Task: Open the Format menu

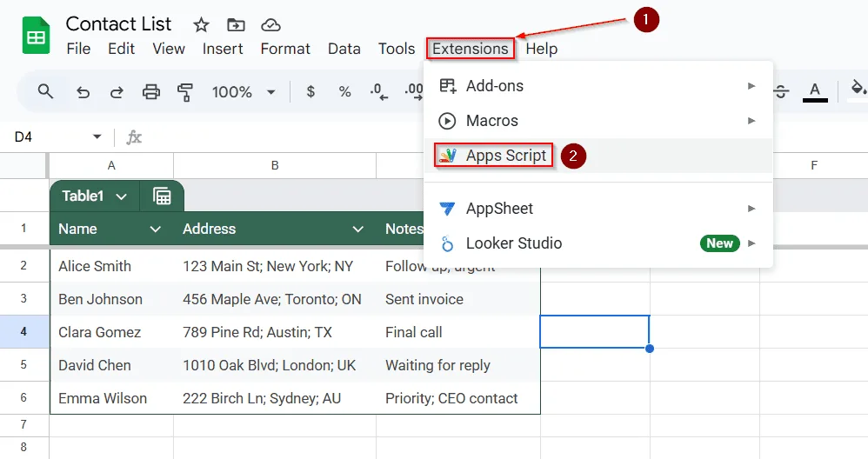Action: tap(285, 49)
